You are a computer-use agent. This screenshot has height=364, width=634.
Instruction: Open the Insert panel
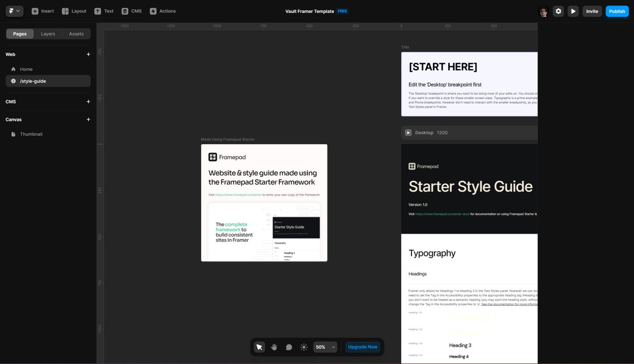click(x=42, y=11)
